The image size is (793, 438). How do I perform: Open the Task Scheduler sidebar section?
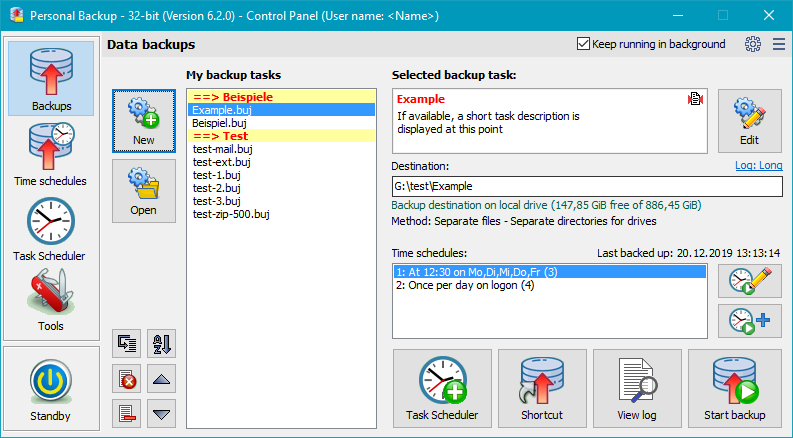coord(51,230)
